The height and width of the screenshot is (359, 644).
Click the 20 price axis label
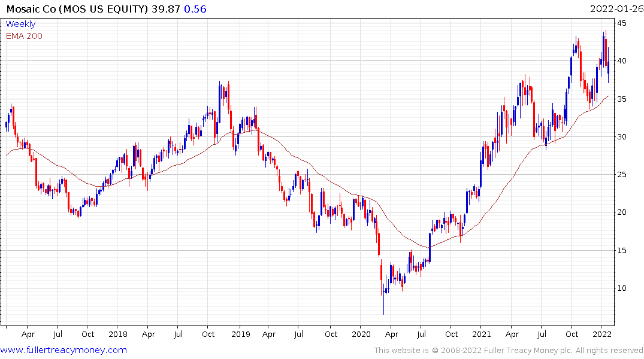[622, 212]
